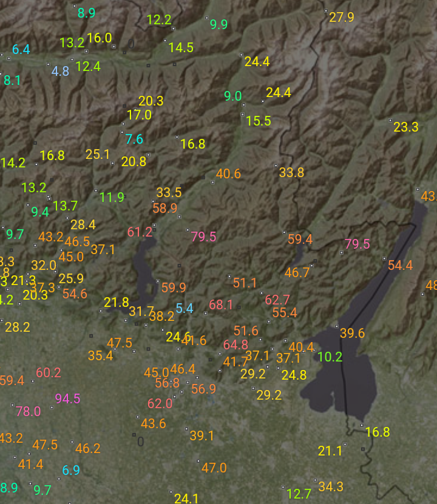Select the 78.0 station value
437x504 pixels.
28,411
